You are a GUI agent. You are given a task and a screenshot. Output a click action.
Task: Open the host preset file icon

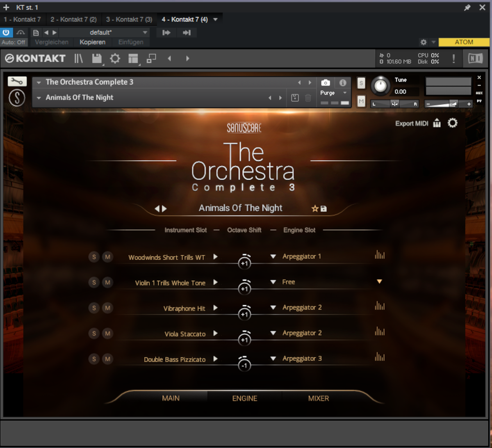36,33
